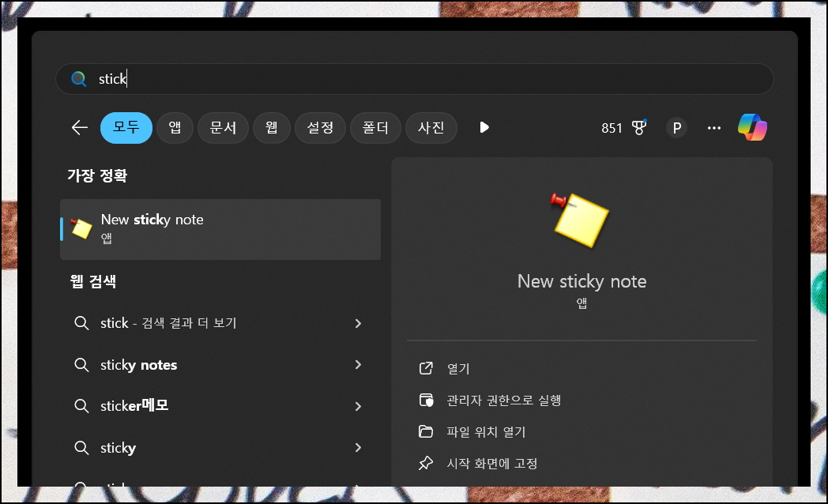
Task: Click the magnifier icon beside 'stick - 검색 결과 더 보기'
Action: click(x=81, y=322)
